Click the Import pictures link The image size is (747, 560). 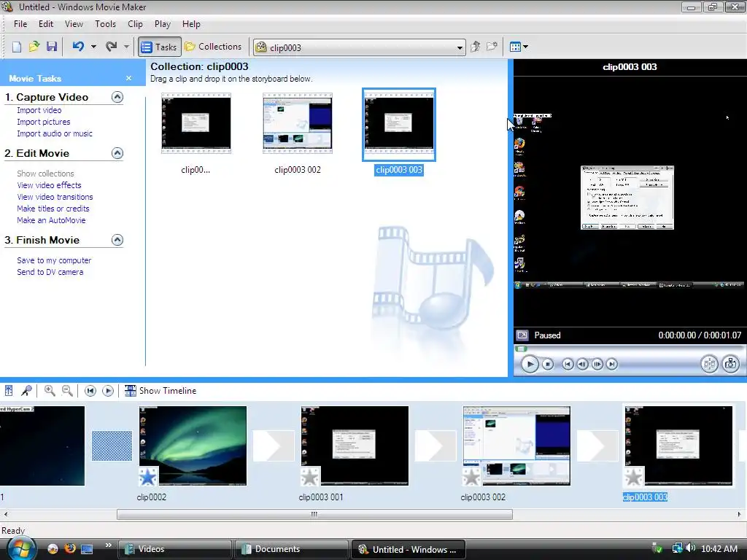point(43,122)
